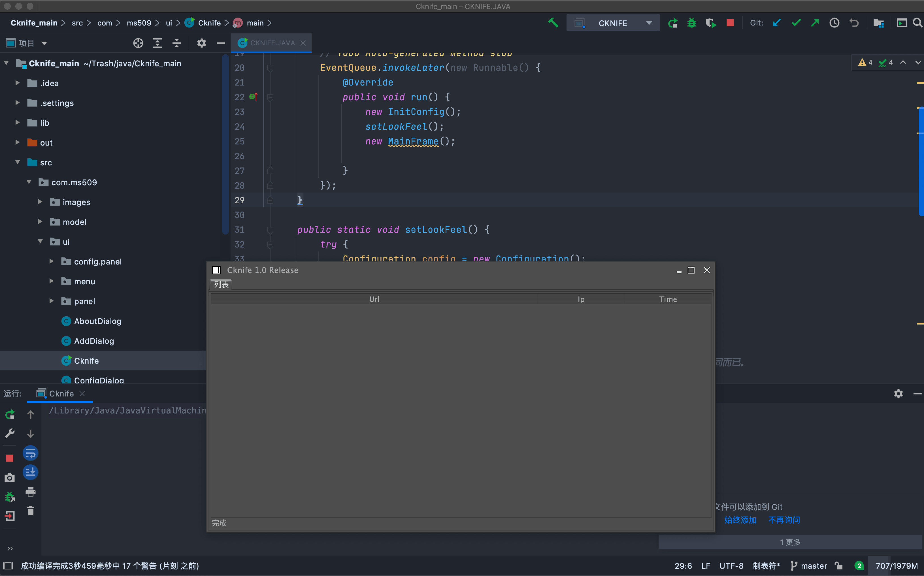Open AddDialog class in tree

94,341
